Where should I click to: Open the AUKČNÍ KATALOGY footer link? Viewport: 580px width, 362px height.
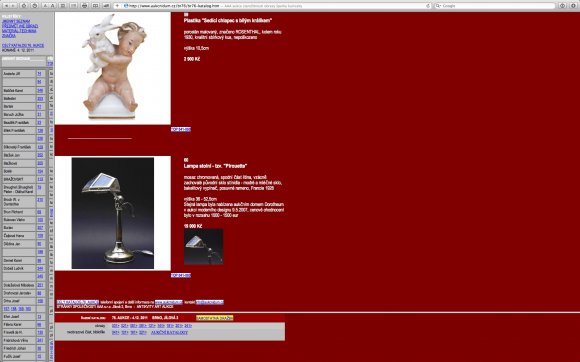click(169, 332)
